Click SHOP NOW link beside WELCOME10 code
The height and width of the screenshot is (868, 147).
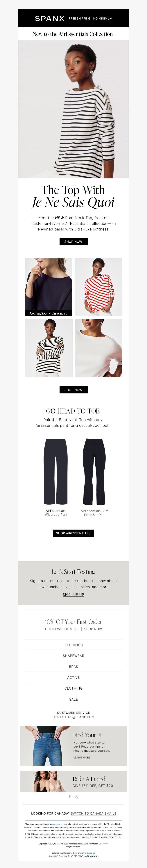tap(93, 629)
